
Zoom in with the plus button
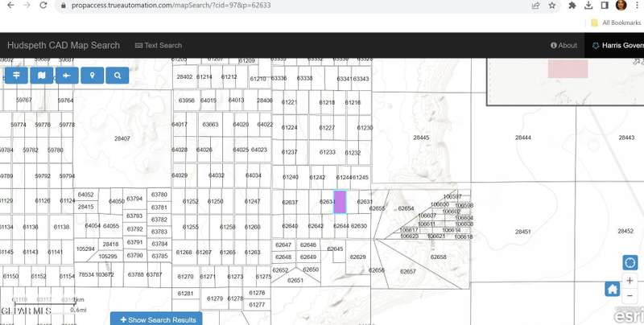click(x=630, y=282)
